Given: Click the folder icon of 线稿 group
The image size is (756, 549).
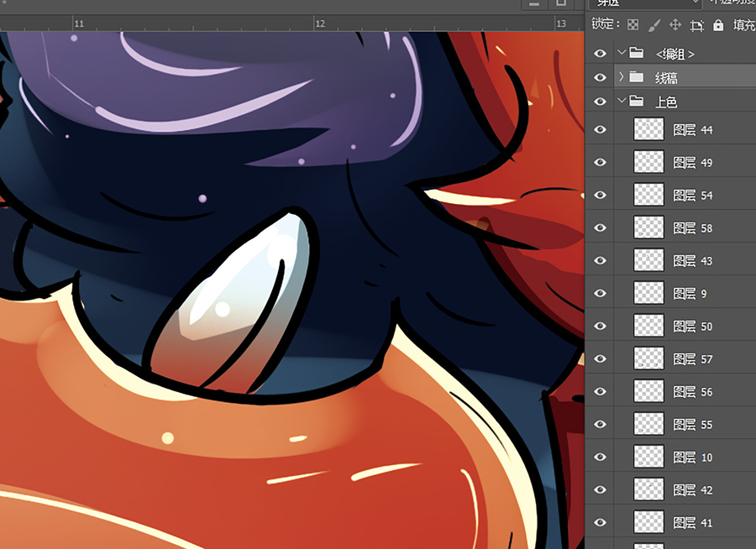Looking at the screenshot, I should coord(637,76).
